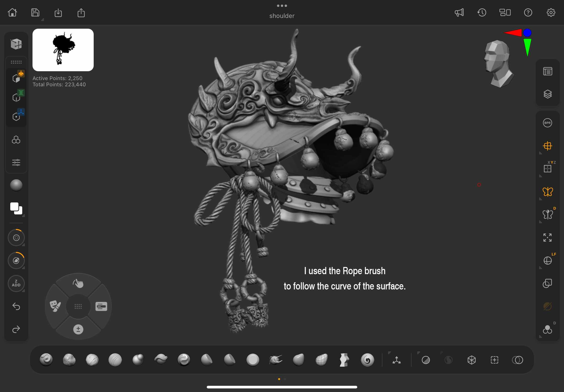
Task: Click the redo arrow
Action: [16, 329]
